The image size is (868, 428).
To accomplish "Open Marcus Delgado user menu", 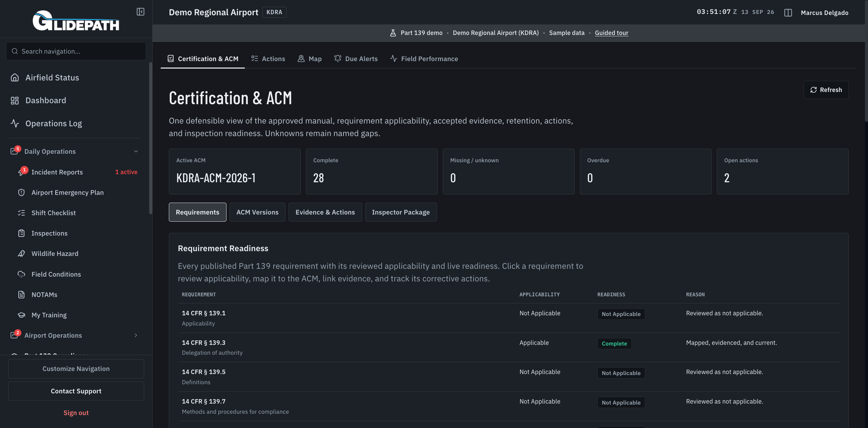I will coord(825,13).
